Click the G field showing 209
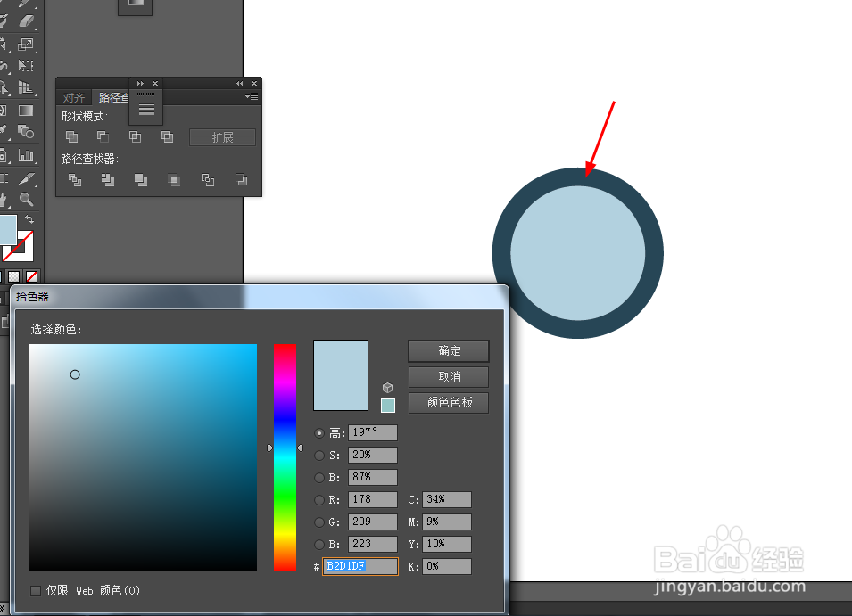The image size is (852, 616). click(373, 522)
